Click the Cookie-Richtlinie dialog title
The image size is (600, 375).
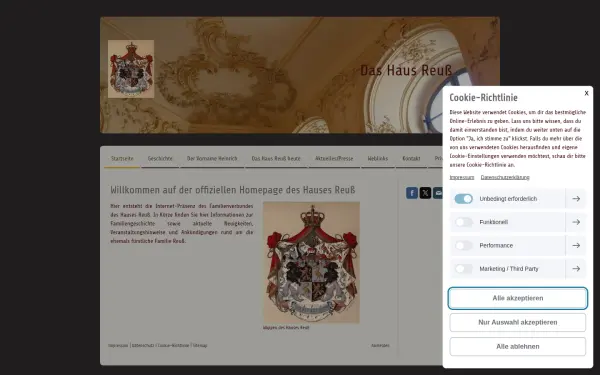[x=483, y=98]
